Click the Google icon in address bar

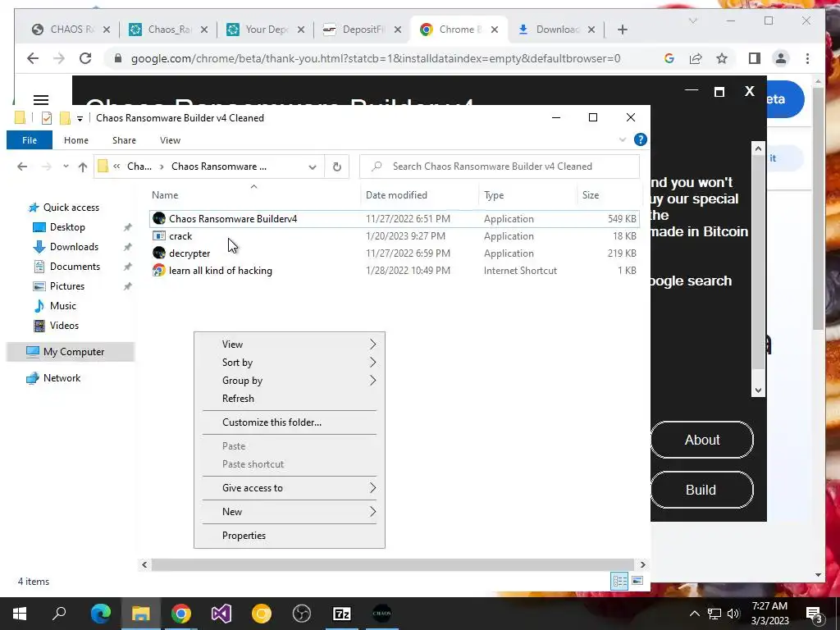(x=669, y=58)
